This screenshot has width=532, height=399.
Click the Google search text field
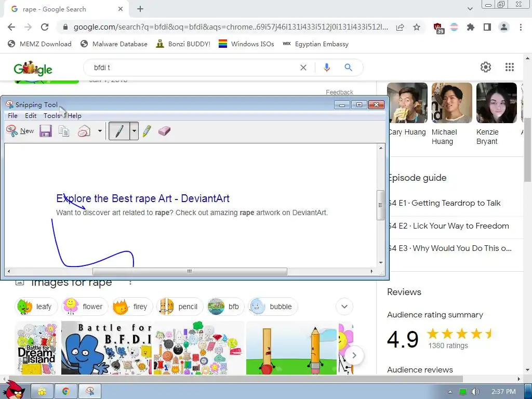[193, 68]
